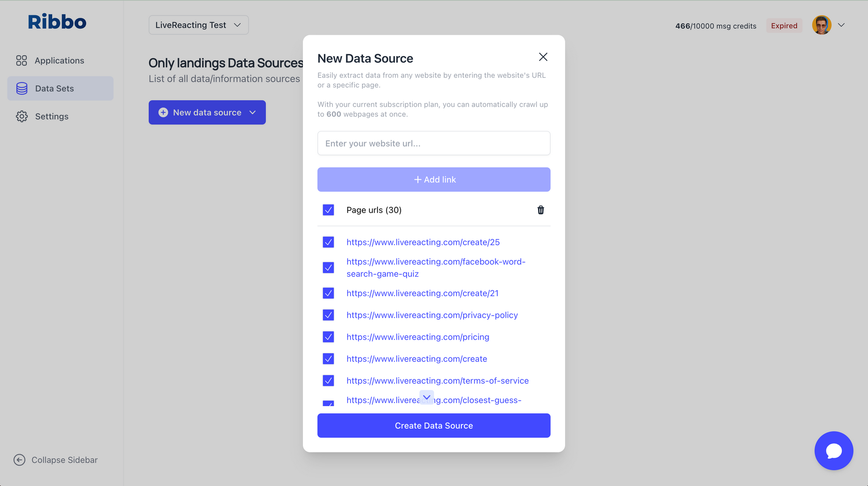This screenshot has width=868, height=486.
Task: Close the New Data Source dialog
Action: click(543, 57)
